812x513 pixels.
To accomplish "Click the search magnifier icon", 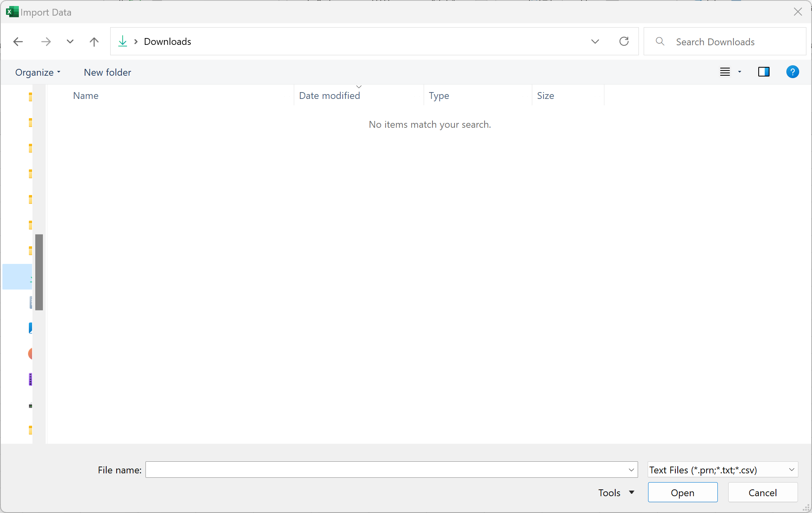I will [x=660, y=41].
